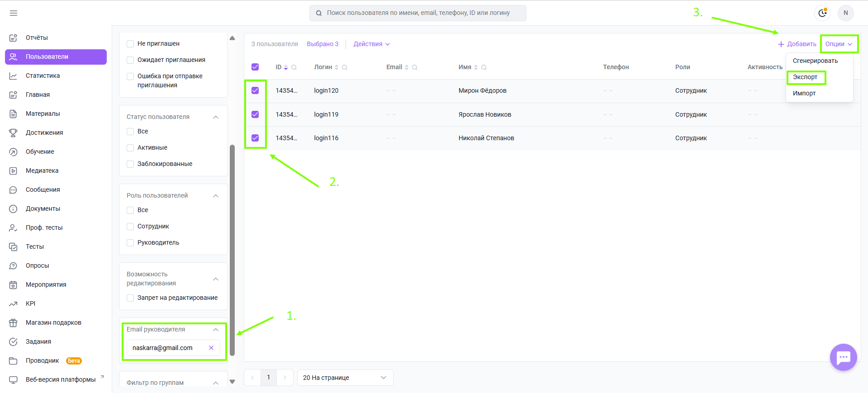This screenshot has height=393, width=868.
Task: Uncheck the row for Николай Степанов
Action: tap(255, 138)
